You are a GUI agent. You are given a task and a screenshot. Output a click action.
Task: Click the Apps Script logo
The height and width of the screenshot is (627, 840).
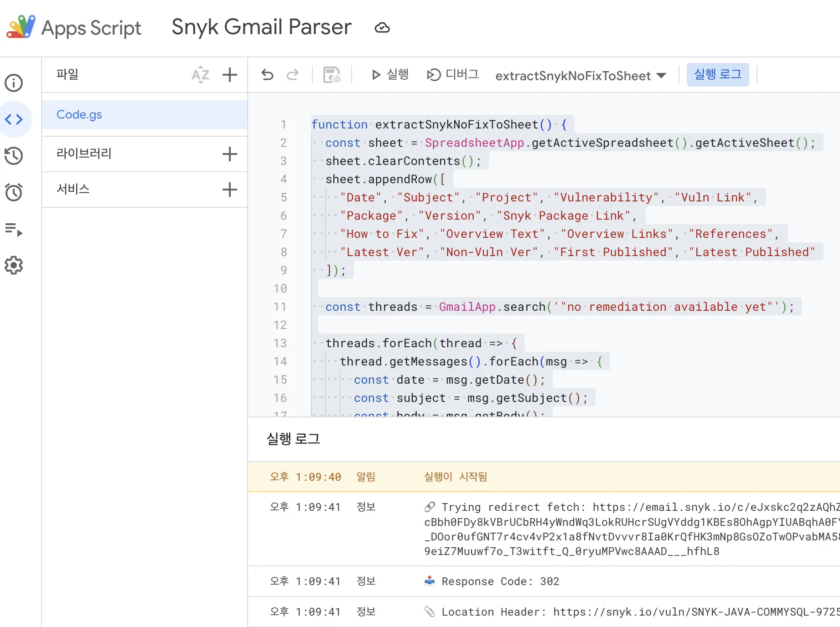(x=21, y=27)
